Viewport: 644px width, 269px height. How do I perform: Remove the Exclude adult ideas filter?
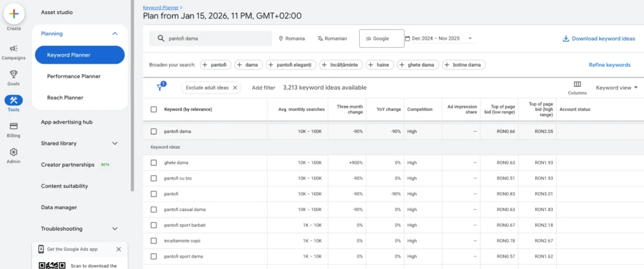point(235,88)
